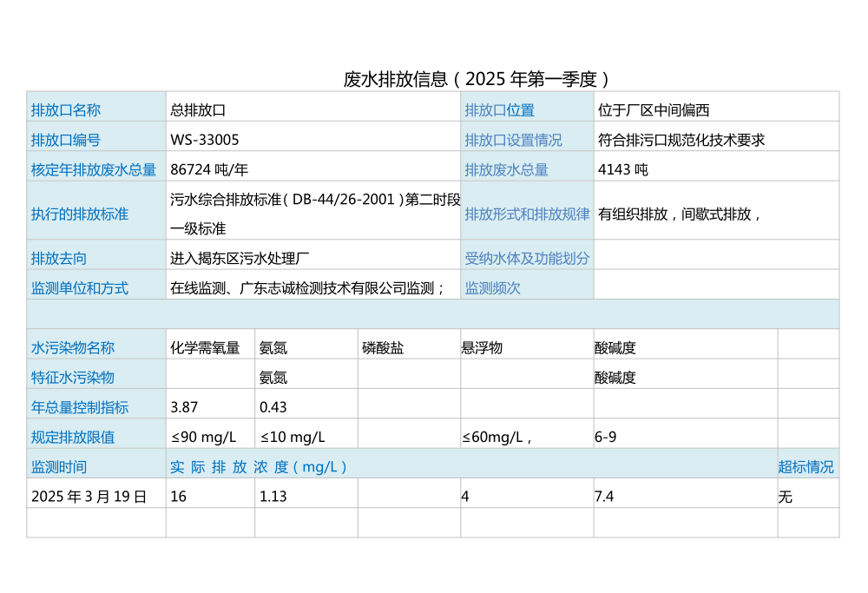868x593 pixels.
Task: Click the 位于厂区中间偏西 cell
Action: [x=716, y=107]
